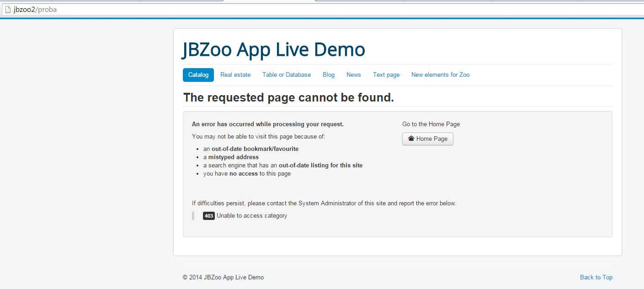Open the Text page menu item
Image resolution: width=644 pixels, height=289 pixels.
tap(386, 75)
